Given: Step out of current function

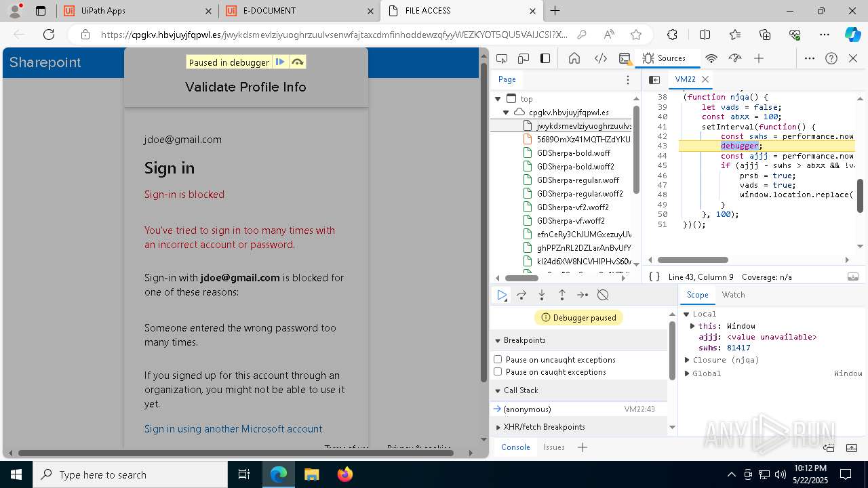Looking at the screenshot, I should (562, 295).
